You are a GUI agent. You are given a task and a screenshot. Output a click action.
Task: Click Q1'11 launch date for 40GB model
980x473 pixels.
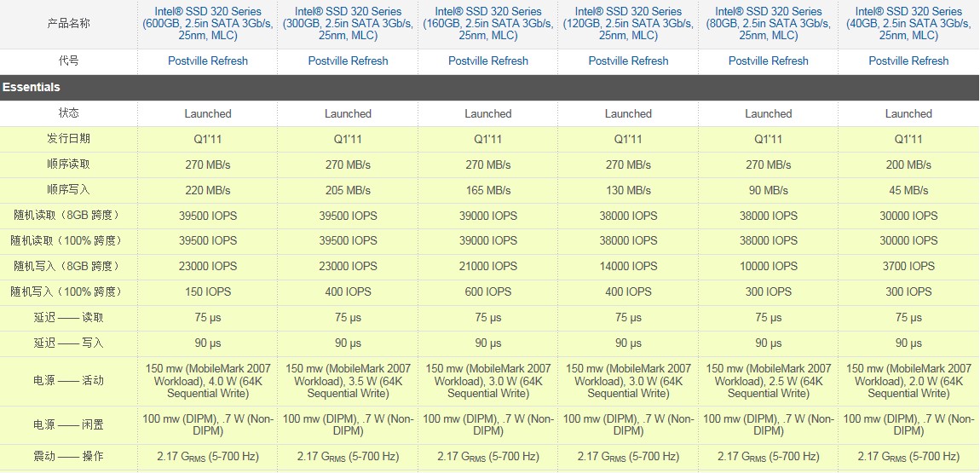[x=908, y=139]
